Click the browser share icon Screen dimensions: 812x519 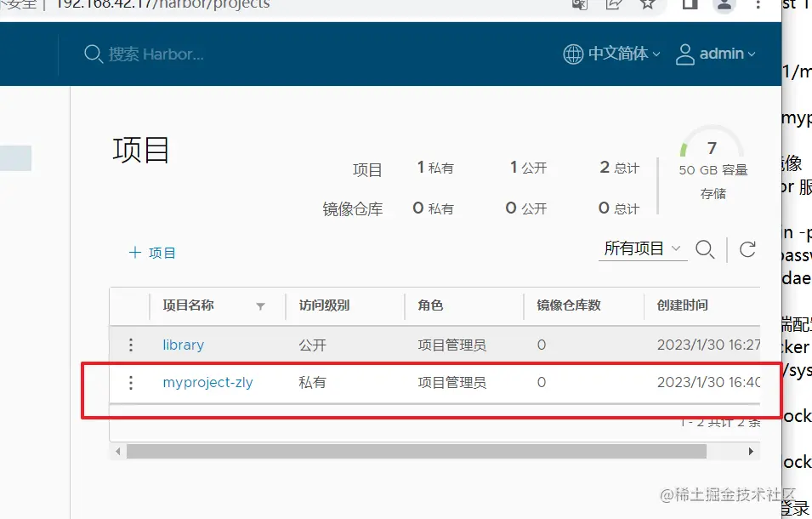[x=614, y=4]
